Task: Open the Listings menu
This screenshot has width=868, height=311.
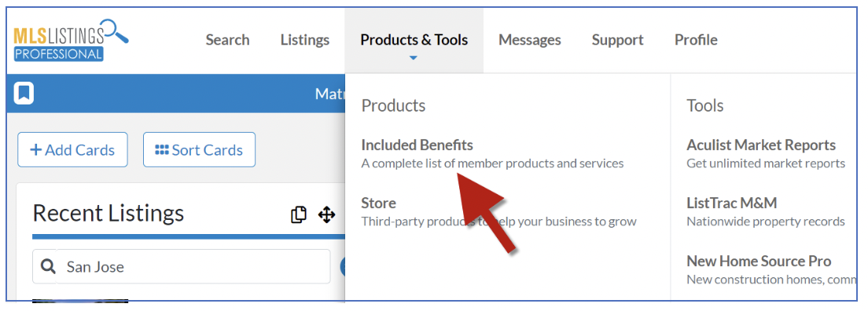Action: pyautogui.click(x=305, y=40)
